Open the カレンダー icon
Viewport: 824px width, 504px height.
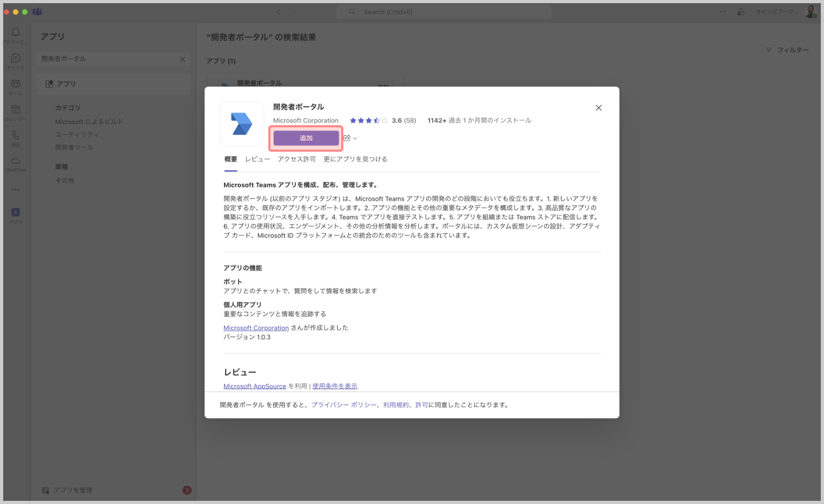point(16,110)
